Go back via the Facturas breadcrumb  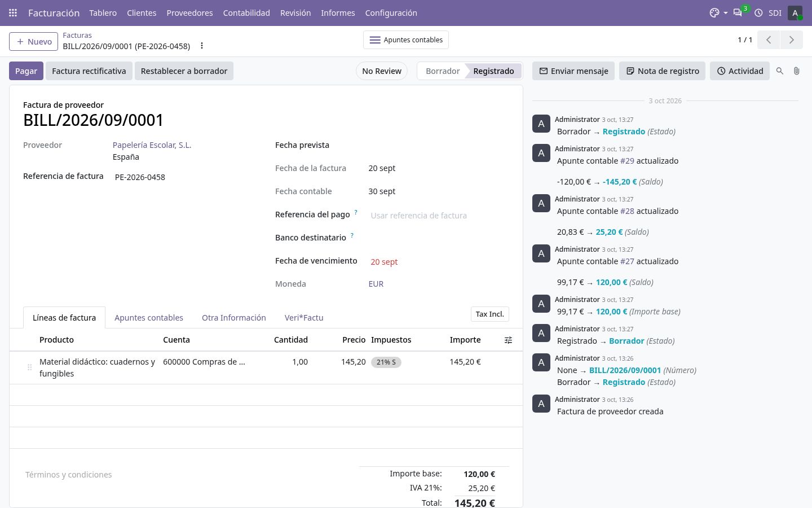tap(77, 35)
